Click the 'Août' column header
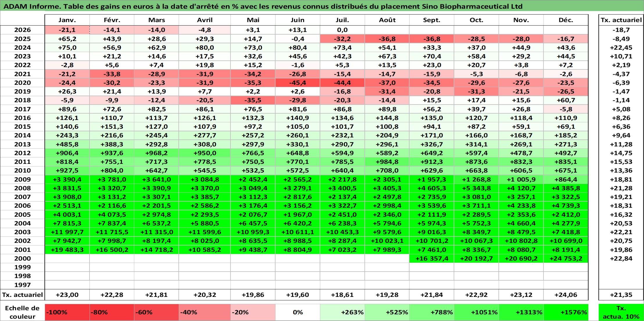This screenshot has width=644, height=321. click(x=387, y=20)
